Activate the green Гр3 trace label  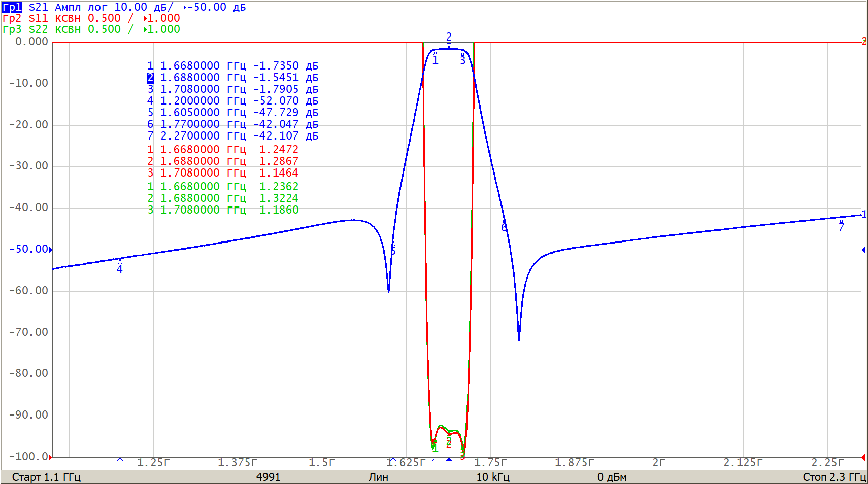[12, 29]
